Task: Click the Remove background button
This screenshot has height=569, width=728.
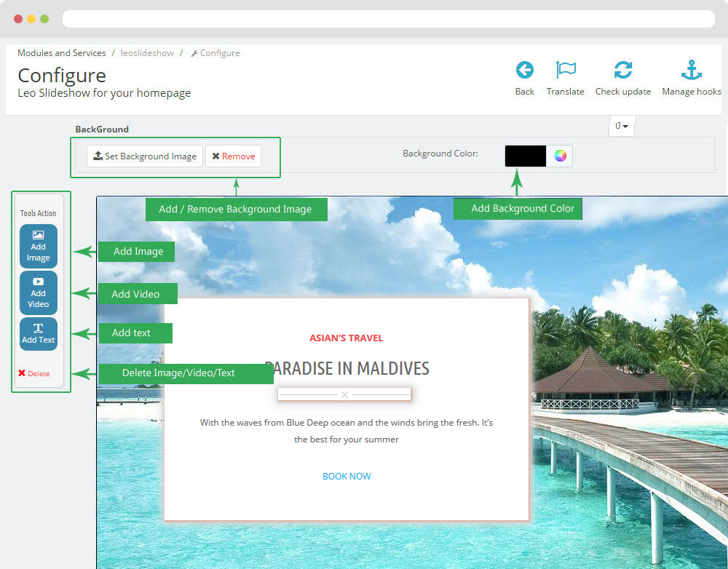Action: [x=234, y=156]
